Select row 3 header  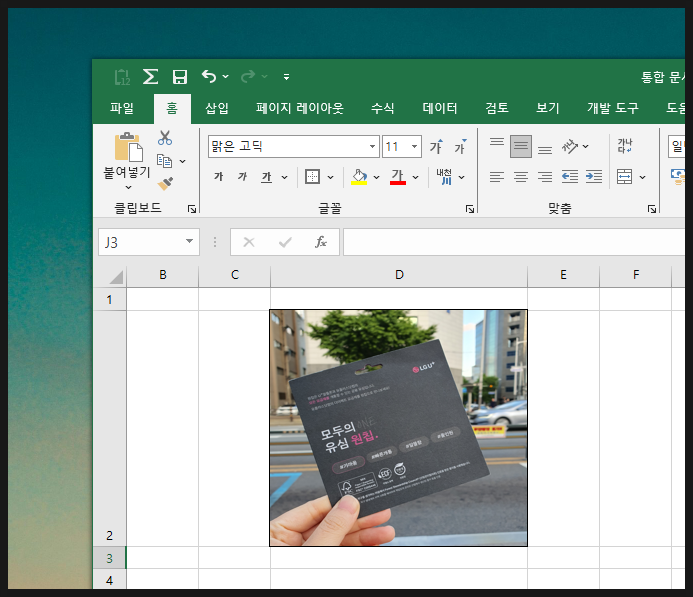(x=109, y=558)
